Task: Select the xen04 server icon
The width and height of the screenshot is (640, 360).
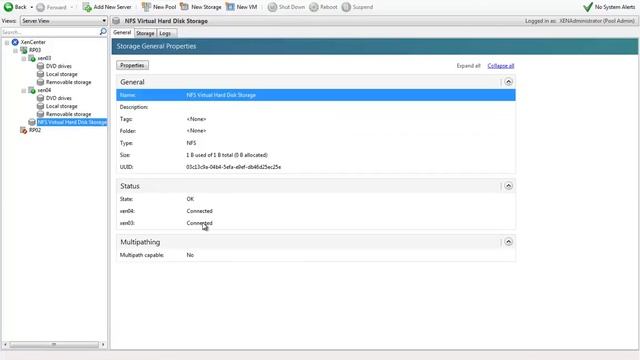Action: point(32,90)
